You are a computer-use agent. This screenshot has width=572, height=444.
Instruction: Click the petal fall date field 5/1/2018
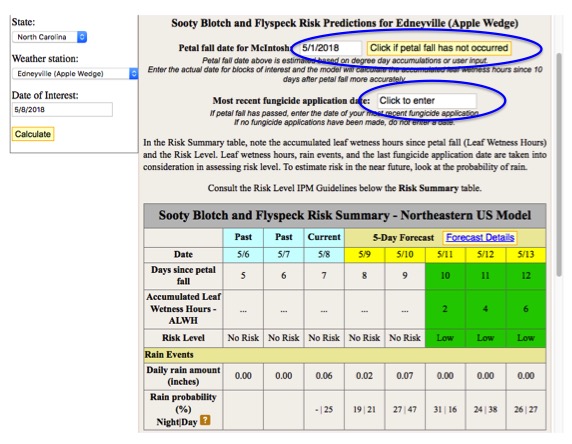pos(331,48)
